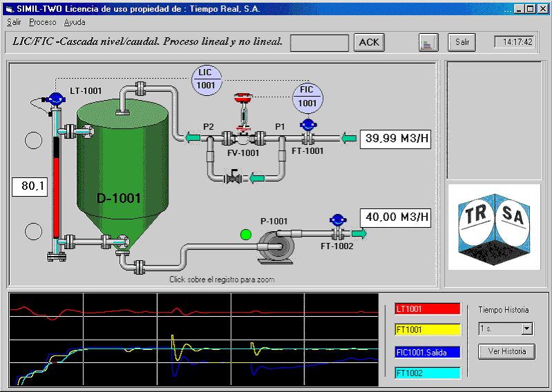Image resolution: width=552 pixels, height=392 pixels.
Task: Click the flow arrow near P2
Action: click(x=193, y=137)
